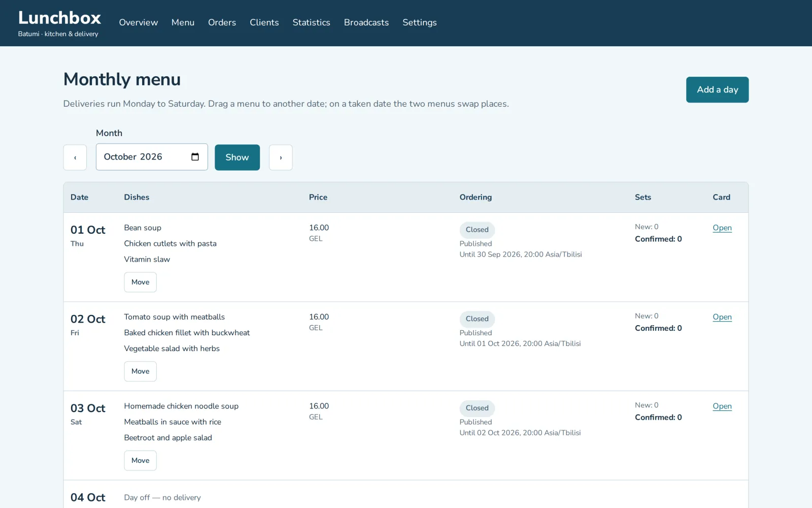Select 'Meatballs in sauce with rice' text
812x508 pixels.
coord(173,422)
